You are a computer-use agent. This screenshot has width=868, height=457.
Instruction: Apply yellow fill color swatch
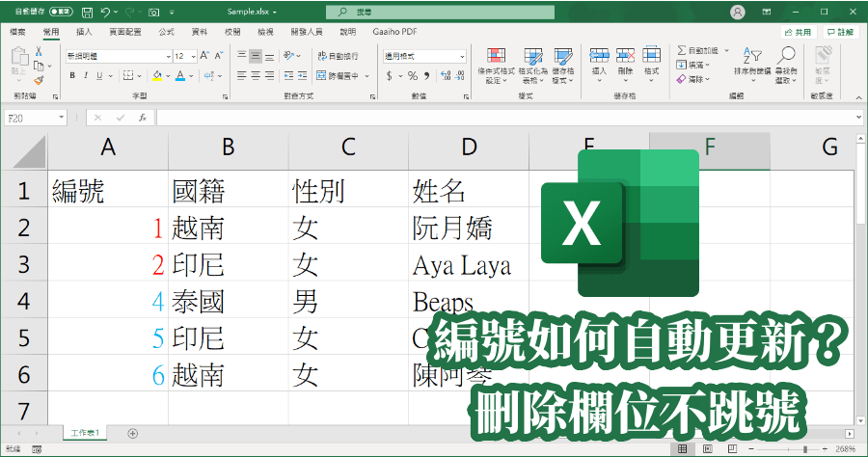(x=157, y=75)
